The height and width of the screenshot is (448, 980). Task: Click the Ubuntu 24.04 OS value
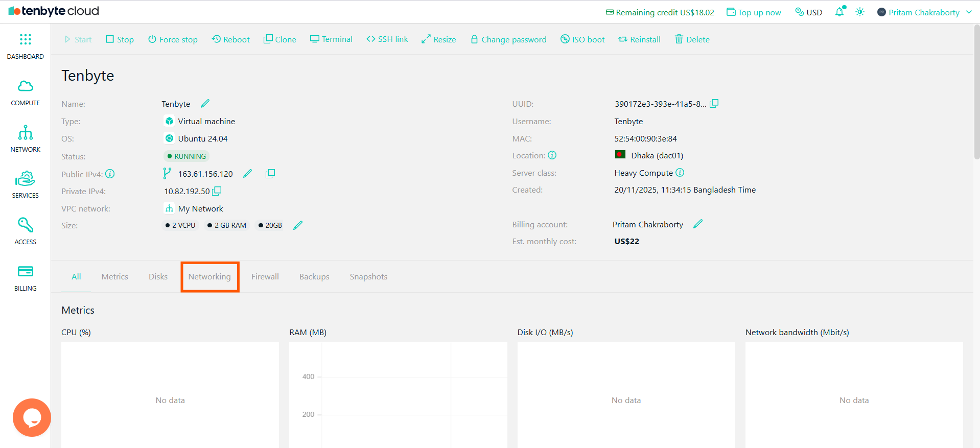[203, 138]
